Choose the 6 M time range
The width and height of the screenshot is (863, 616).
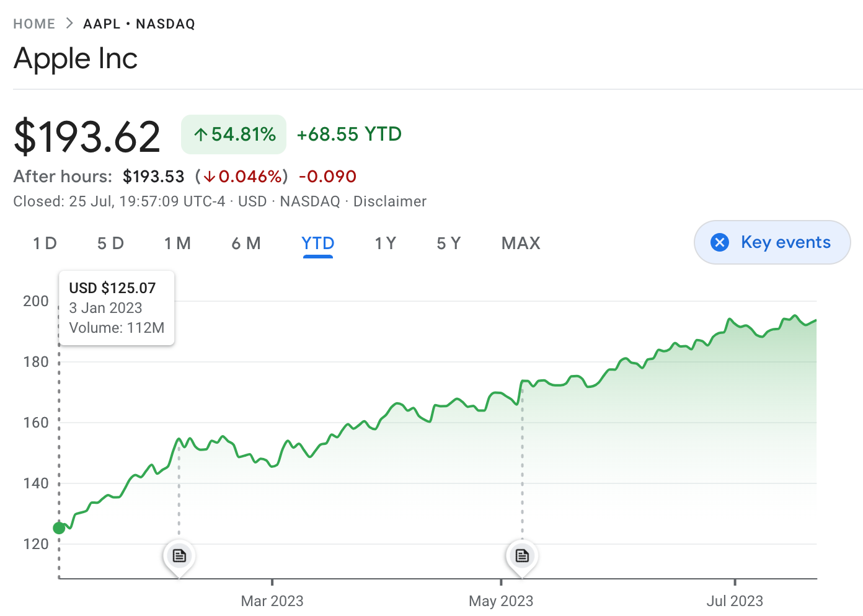click(x=246, y=244)
